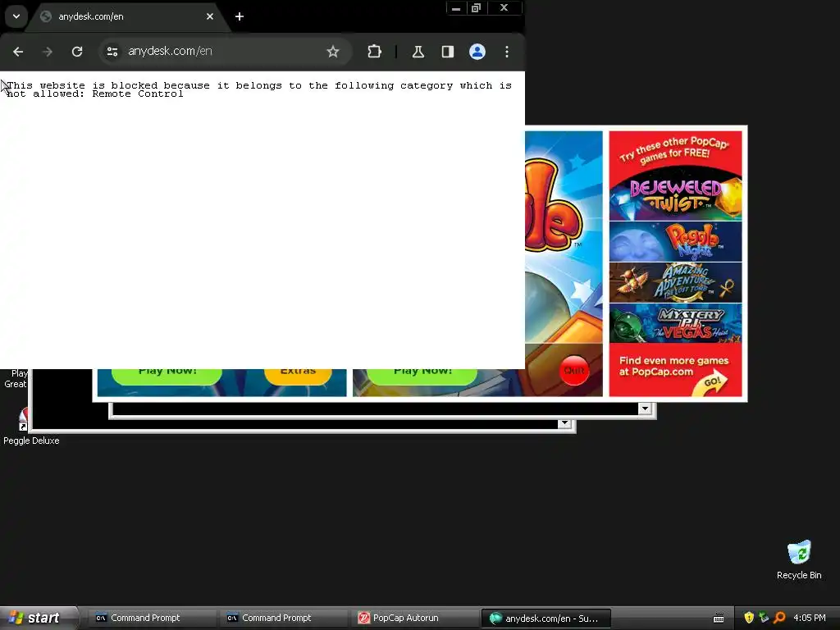The height and width of the screenshot is (630, 840).
Task: Switch to PopCap Autorun taskbar item
Action: [414, 619]
